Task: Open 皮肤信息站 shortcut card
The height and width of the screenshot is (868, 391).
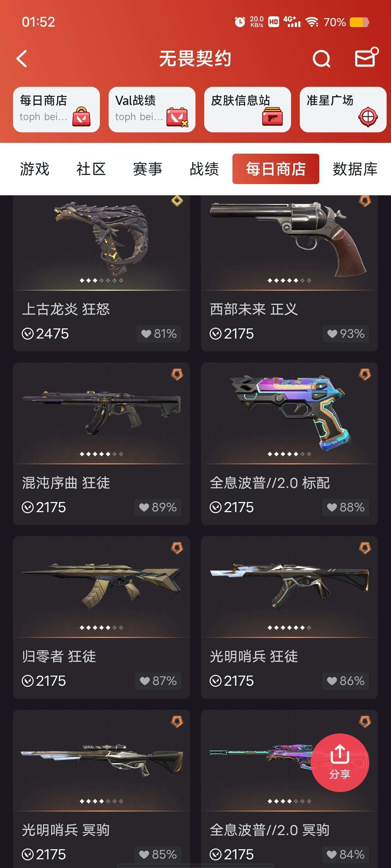Action: pyautogui.click(x=248, y=110)
